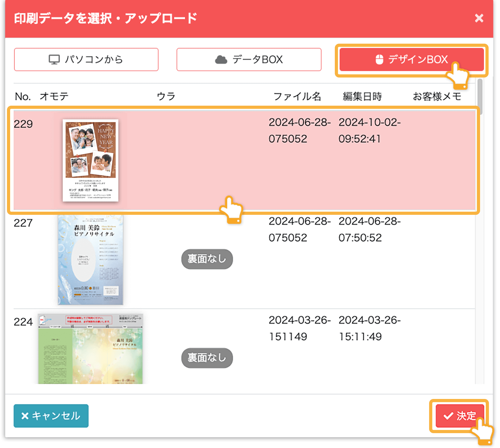Click the 編集日時 column header
500x448 pixels.
(362, 96)
